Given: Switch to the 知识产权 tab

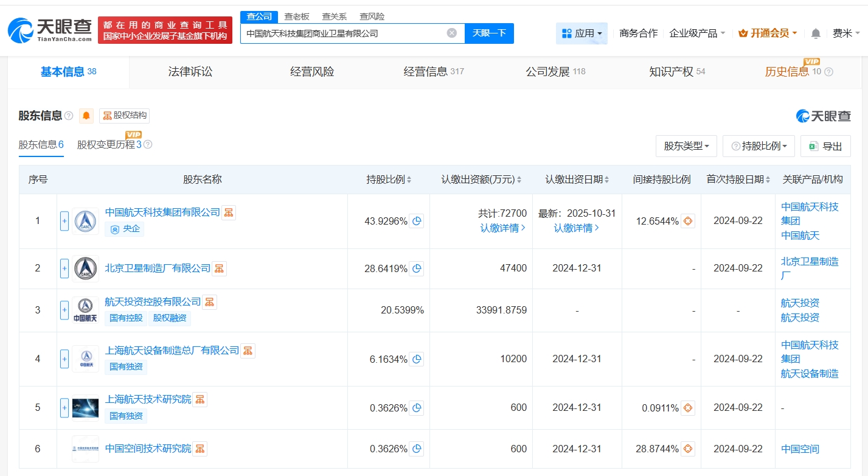Looking at the screenshot, I should (x=677, y=72).
